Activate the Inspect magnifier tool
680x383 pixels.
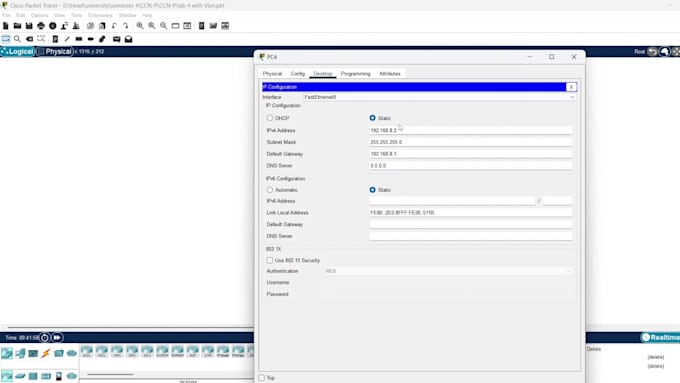tap(17, 39)
